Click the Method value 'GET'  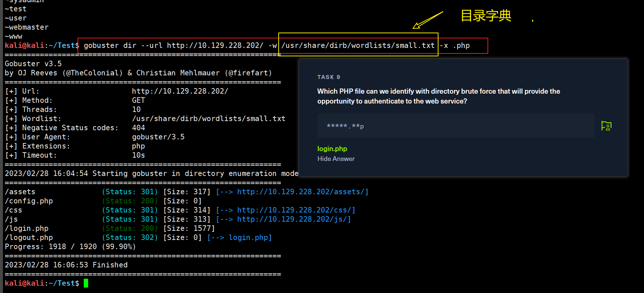click(x=139, y=100)
